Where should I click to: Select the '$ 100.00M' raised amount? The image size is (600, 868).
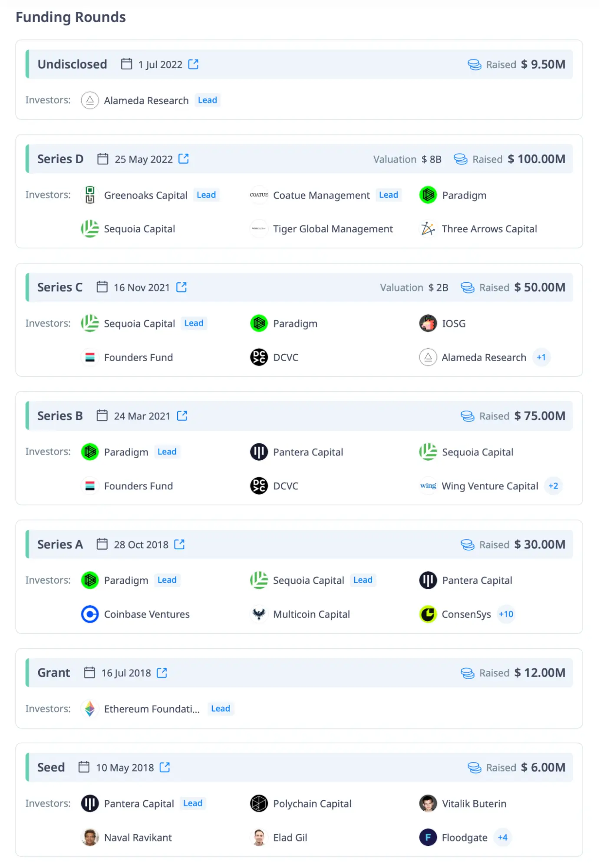[536, 159]
